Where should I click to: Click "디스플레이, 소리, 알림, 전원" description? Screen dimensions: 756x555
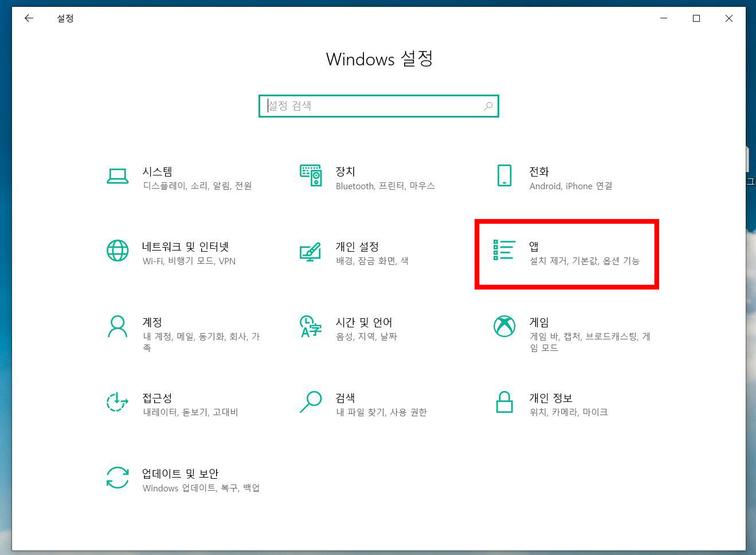click(x=197, y=186)
